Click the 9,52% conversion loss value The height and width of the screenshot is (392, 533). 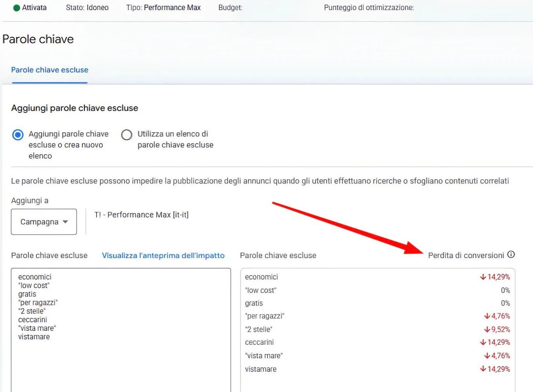[497, 329]
